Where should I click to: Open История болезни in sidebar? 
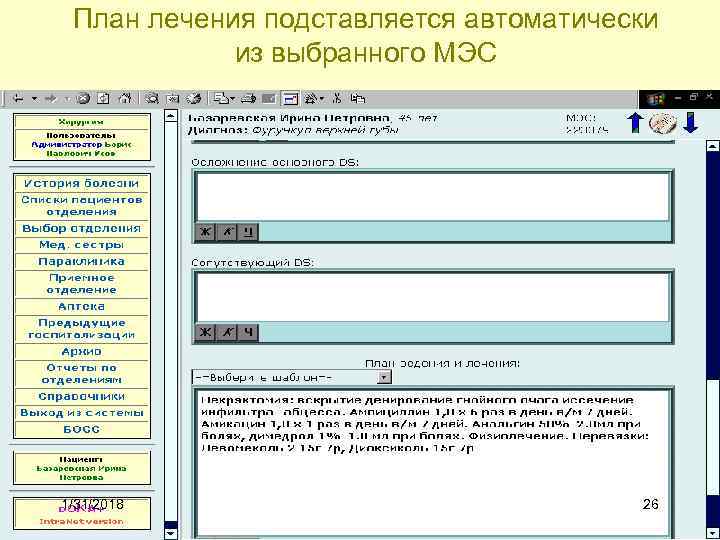(81, 183)
